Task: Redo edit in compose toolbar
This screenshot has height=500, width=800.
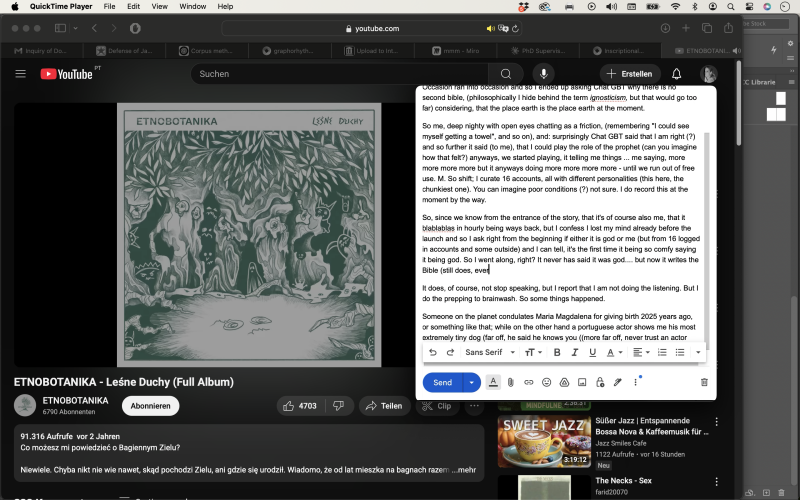Action: coord(450,352)
